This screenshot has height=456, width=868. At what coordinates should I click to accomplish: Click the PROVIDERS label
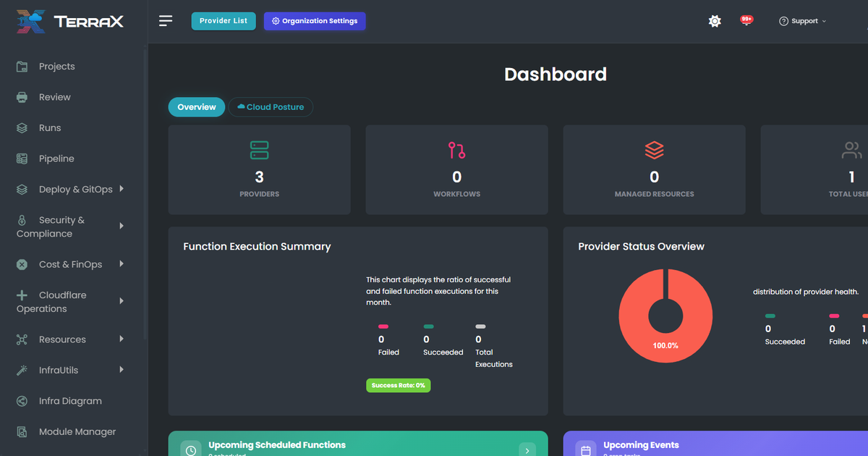pyautogui.click(x=259, y=194)
